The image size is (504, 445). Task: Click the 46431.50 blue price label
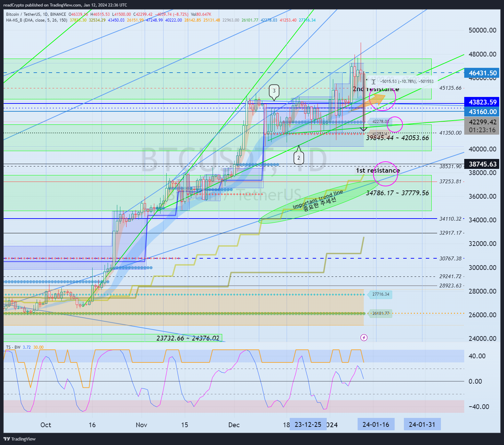pyautogui.click(x=482, y=73)
